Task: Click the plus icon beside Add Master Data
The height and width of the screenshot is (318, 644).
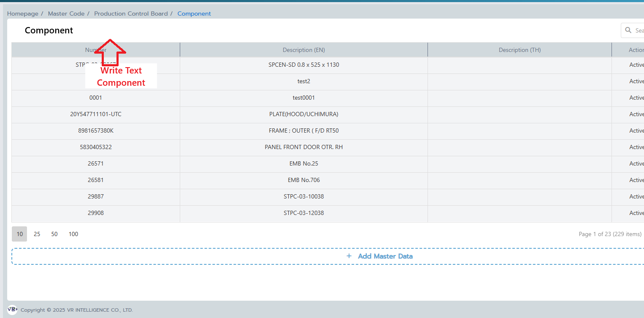Action: [349, 256]
